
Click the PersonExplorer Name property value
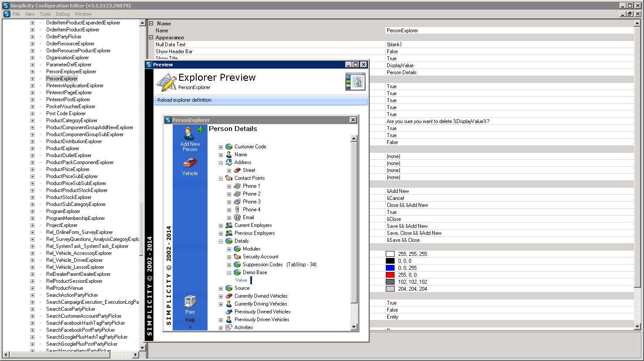click(509, 31)
